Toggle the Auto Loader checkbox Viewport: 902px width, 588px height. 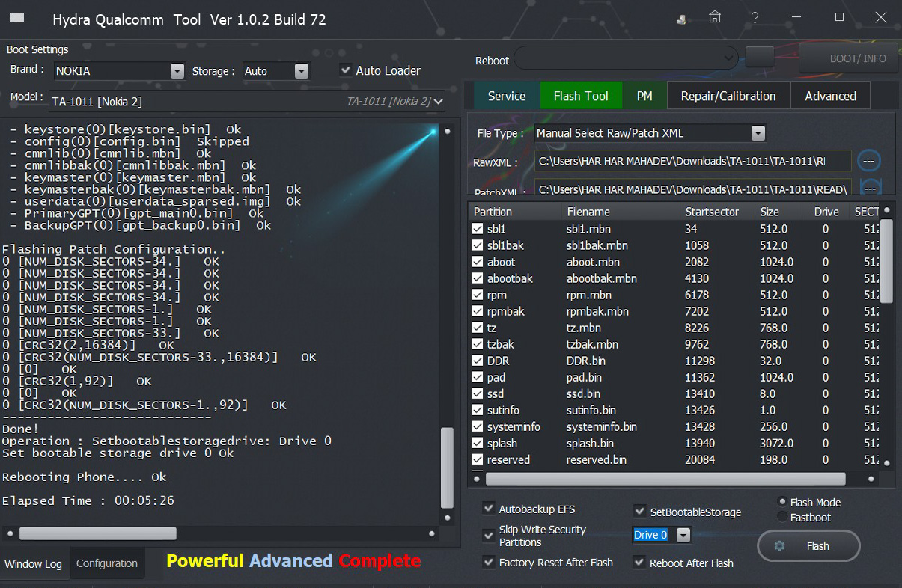click(x=345, y=70)
